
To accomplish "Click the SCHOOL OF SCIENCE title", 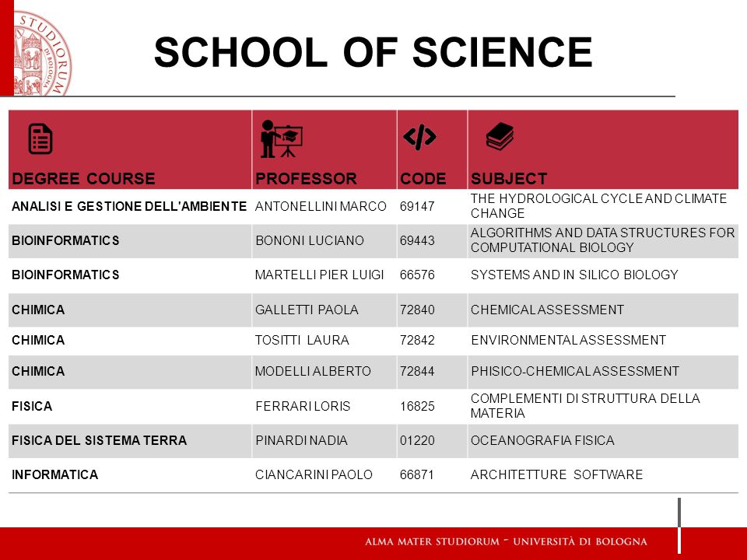I will [x=373, y=52].
